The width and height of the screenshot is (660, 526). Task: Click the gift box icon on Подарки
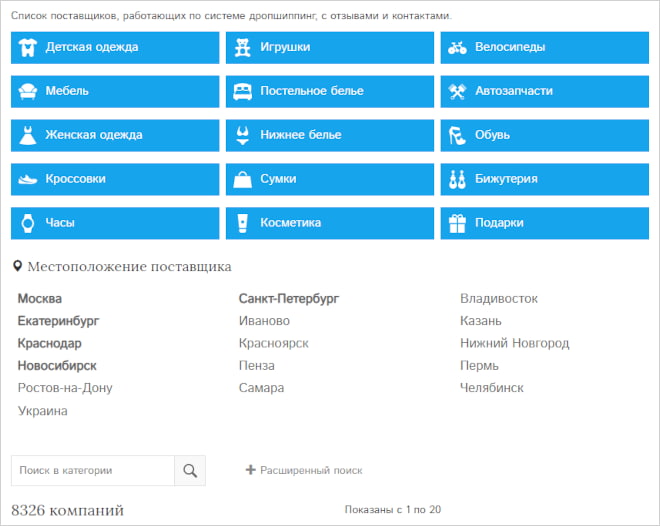pos(457,223)
